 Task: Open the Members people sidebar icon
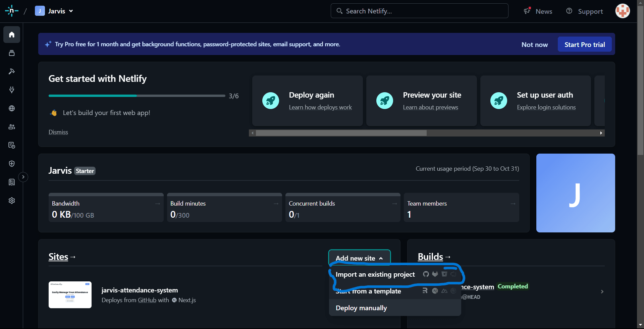coord(12,127)
